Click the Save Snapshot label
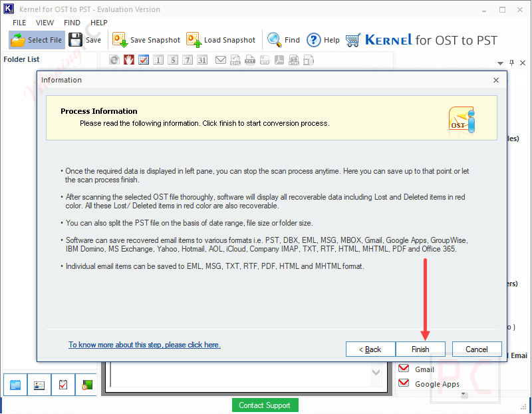Image resolution: width=532 pixels, height=414 pixels. pos(155,40)
